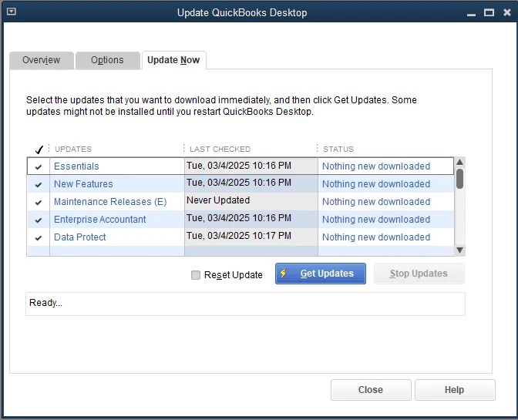Toggle all updates via header checkmark
Screen dimensions: 518x420
pos(39,150)
